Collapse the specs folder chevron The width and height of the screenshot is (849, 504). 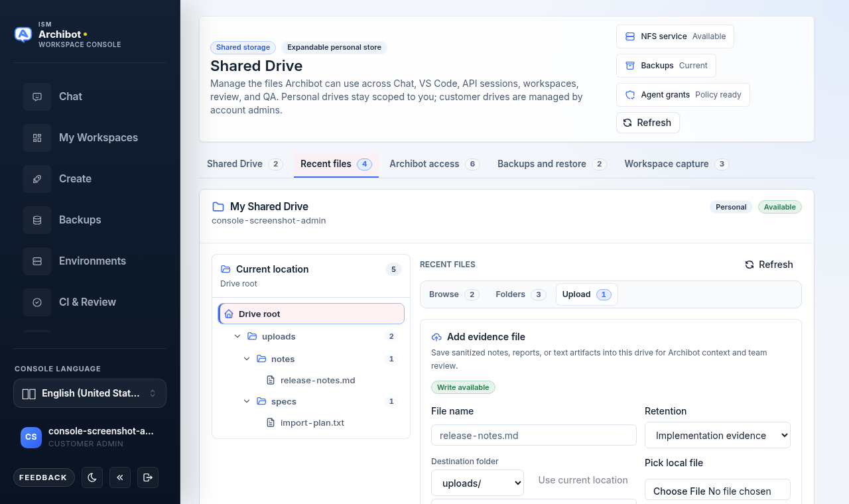click(x=247, y=401)
